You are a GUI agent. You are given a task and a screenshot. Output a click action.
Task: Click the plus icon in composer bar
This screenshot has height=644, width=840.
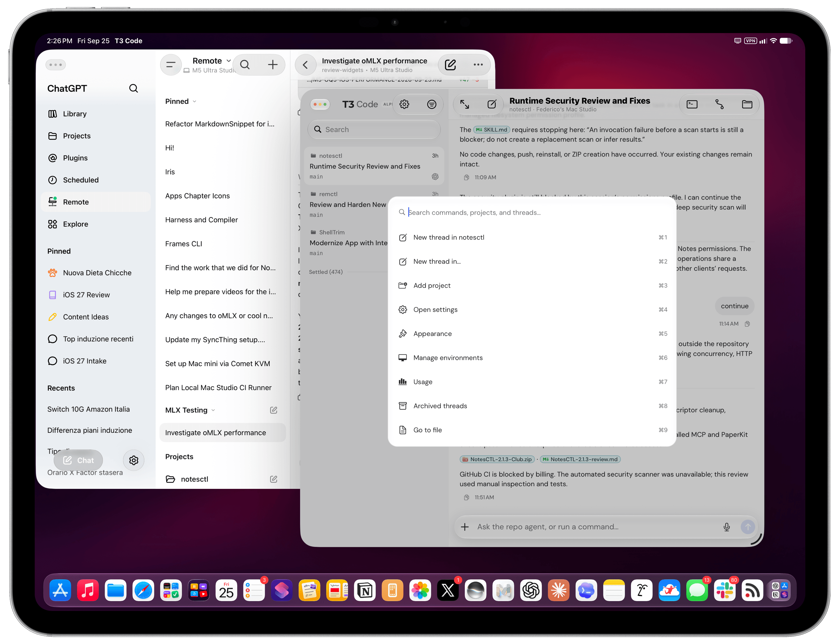tap(465, 527)
